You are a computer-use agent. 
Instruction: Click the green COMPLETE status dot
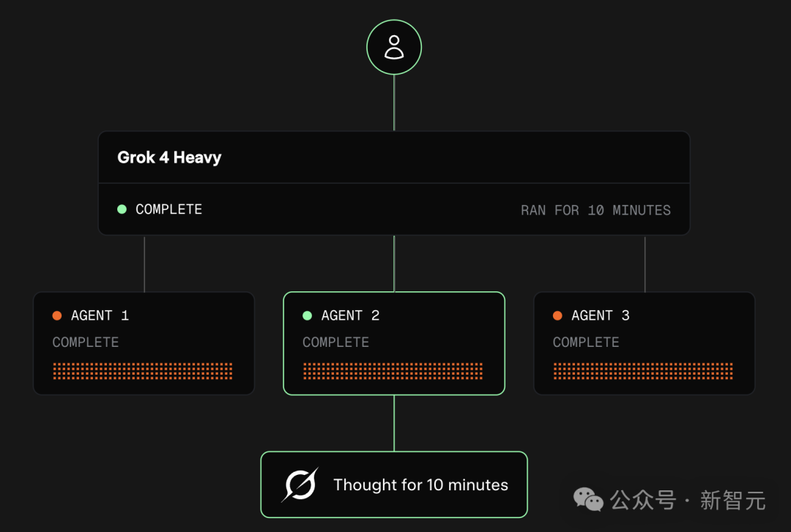122,209
